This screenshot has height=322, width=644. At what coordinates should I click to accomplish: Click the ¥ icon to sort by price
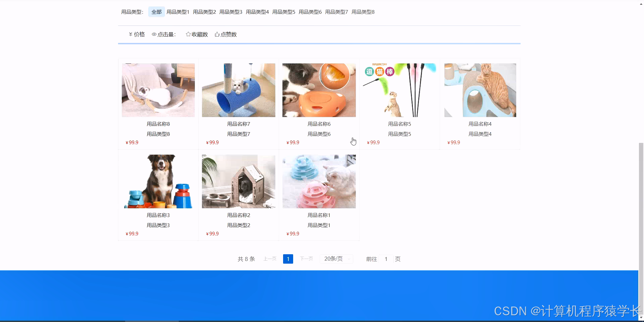pos(130,34)
